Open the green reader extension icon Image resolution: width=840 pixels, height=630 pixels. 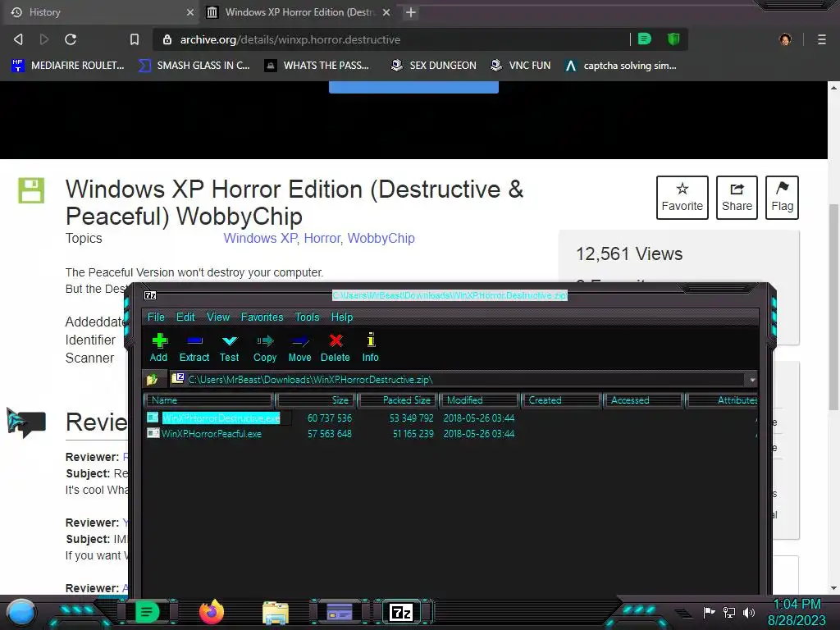645,39
